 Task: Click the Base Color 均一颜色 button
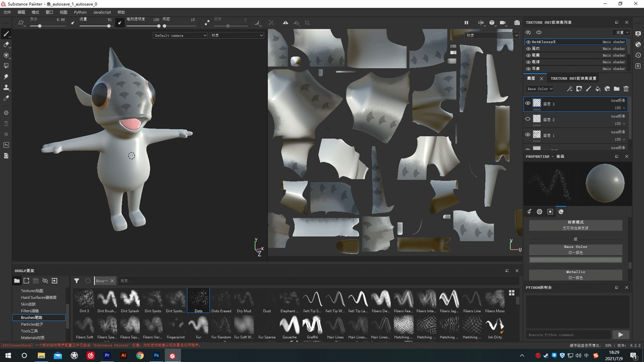click(x=576, y=249)
